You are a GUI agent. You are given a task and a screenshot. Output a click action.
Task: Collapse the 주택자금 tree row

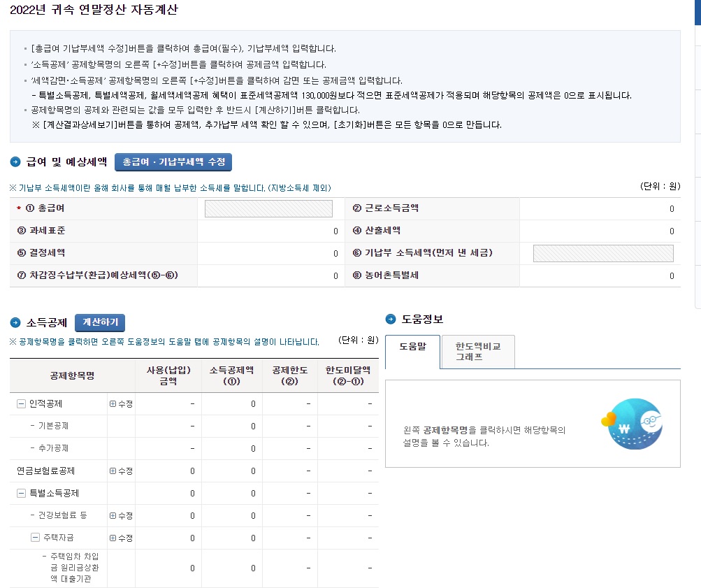(35, 538)
